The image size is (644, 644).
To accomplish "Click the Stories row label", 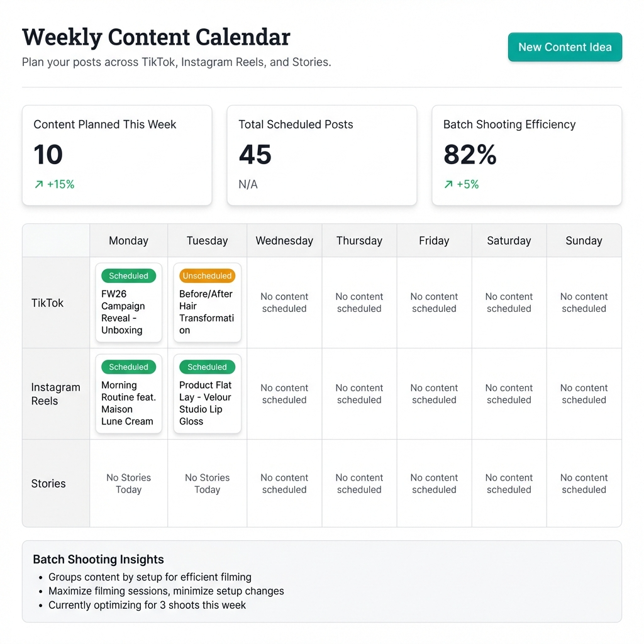I will (48, 483).
